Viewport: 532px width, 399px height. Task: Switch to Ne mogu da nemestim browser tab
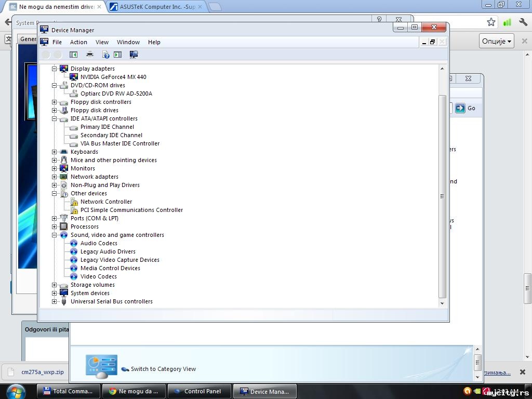[56, 7]
